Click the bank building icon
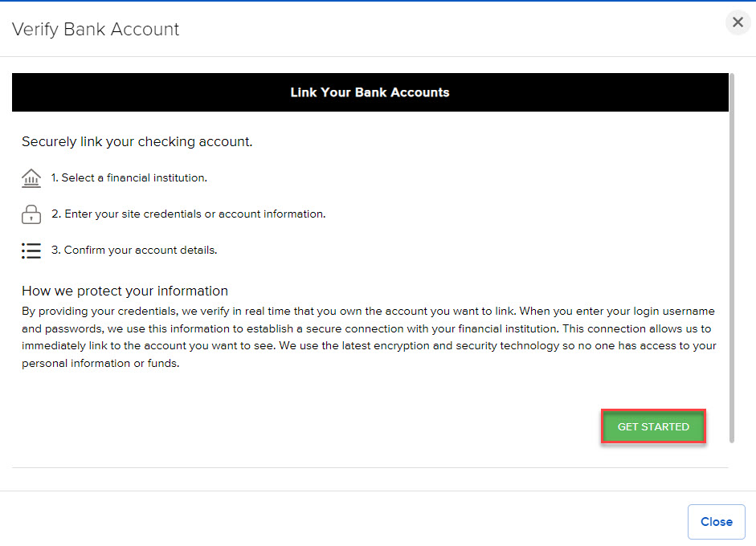Screen dimensions: 756x546 (x=31, y=178)
